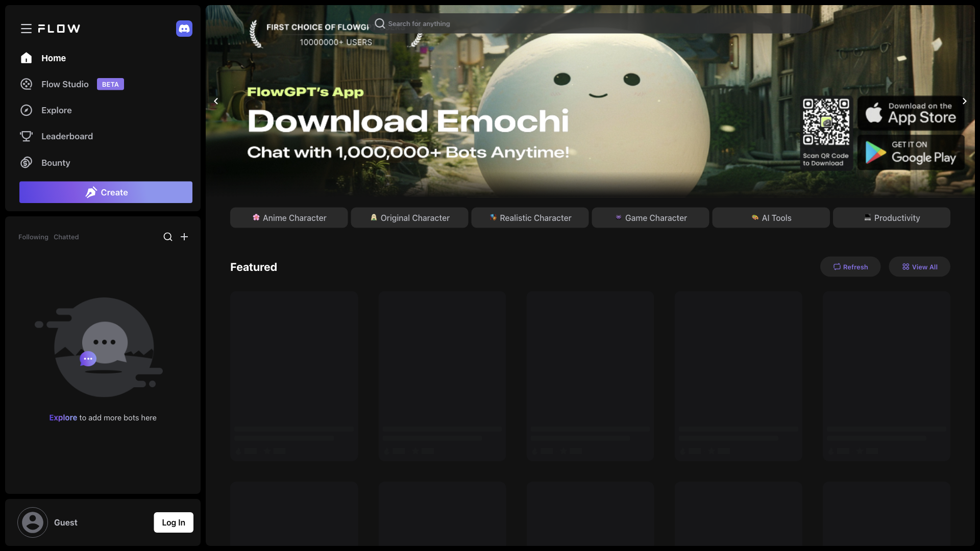The height and width of the screenshot is (551, 980).
Task: Toggle the BETA label on Flow Studio
Action: click(110, 84)
